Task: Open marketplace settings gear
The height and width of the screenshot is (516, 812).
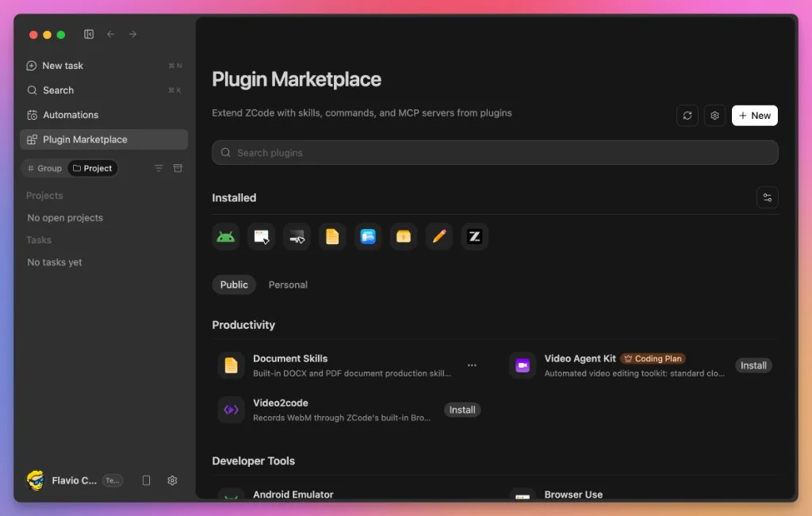Action: (x=714, y=116)
